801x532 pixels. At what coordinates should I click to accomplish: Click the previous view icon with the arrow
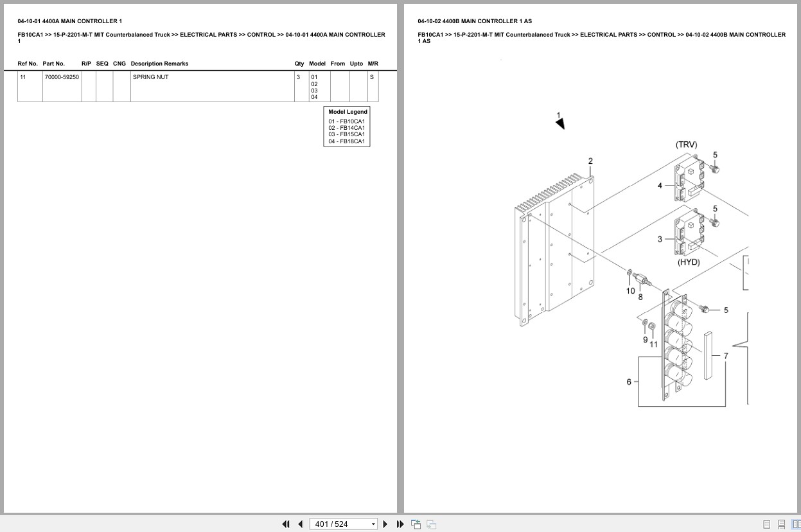416,524
